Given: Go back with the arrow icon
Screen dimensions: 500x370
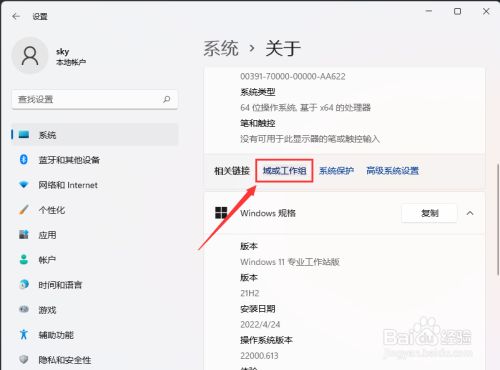Looking at the screenshot, I should tap(16, 16).
